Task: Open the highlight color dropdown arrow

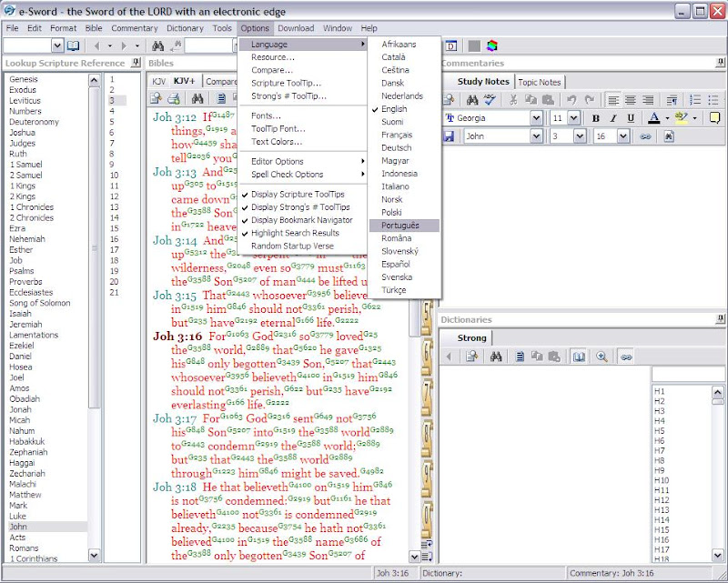Action: 694,118
